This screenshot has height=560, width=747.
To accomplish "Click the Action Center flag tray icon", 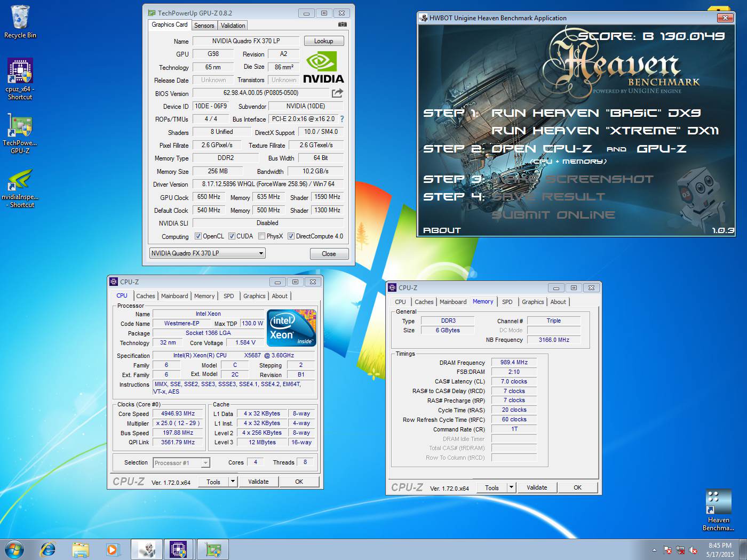I will pos(667,550).
